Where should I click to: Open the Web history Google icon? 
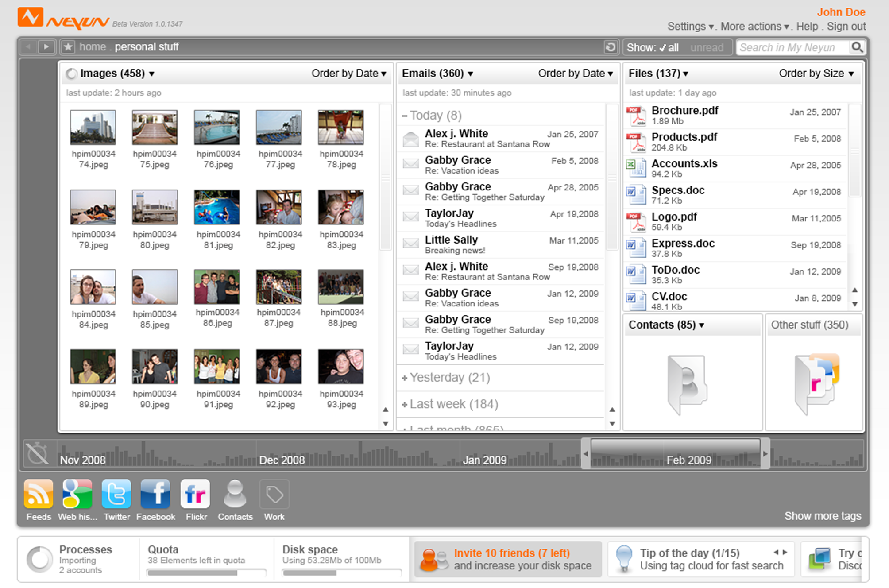point(77,494)
